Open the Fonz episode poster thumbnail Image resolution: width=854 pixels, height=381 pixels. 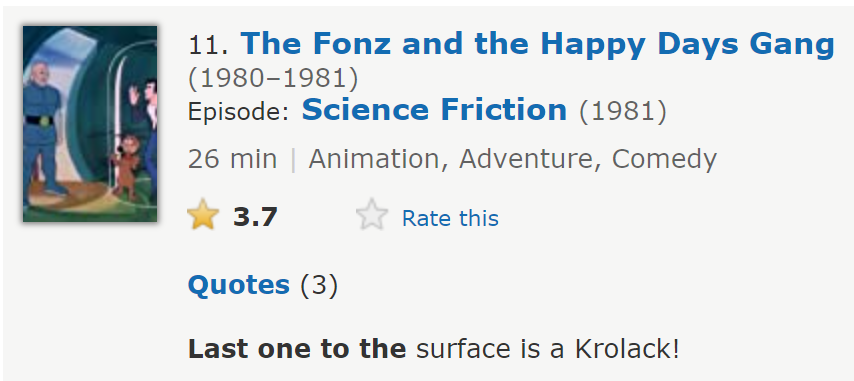tap(90, 124)
